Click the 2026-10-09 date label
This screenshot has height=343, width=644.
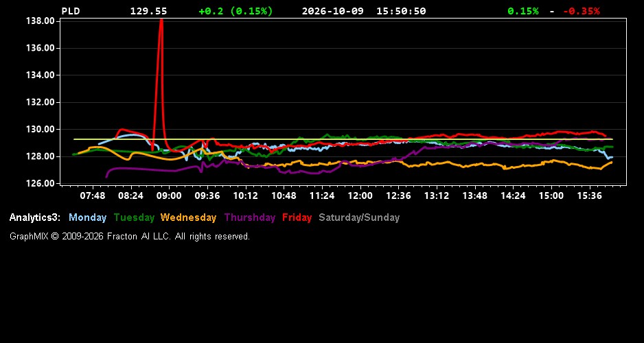coord(333,12)
